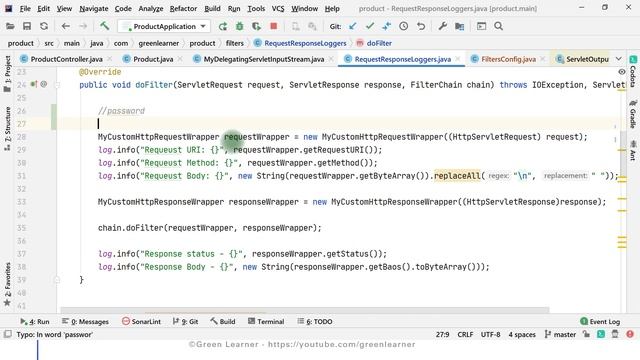
Task: Save all using the floppy disk icon
Action: [x=27, y=27]
